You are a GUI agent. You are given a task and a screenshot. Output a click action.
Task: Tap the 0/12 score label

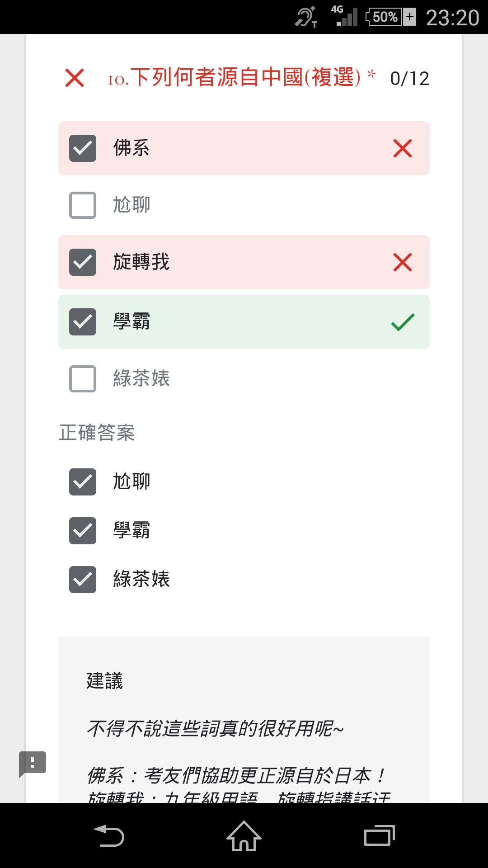click(x=410, y=79)
